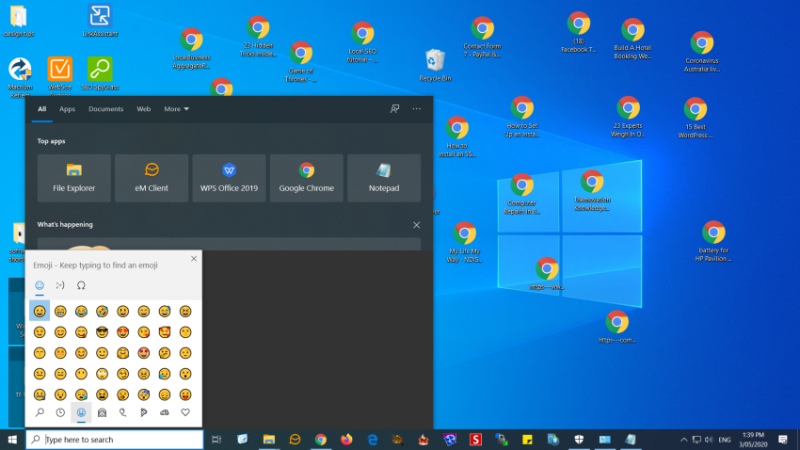This screenshot has height=450, width=800.
Task: Open File Explorer from Top apps
Action: point(74,178)
